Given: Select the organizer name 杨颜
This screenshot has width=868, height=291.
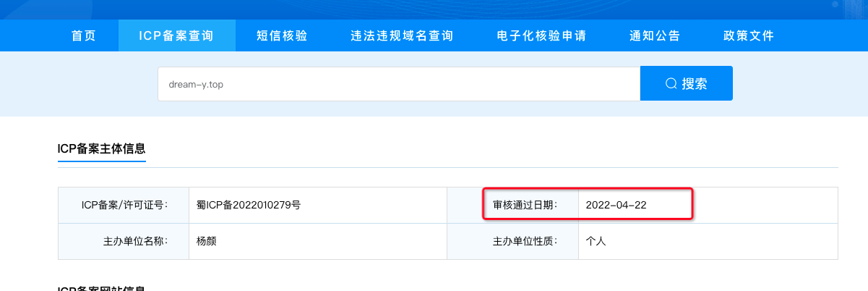Looking at the screenshot, I should pyautogui.click(x=207, y=241).
